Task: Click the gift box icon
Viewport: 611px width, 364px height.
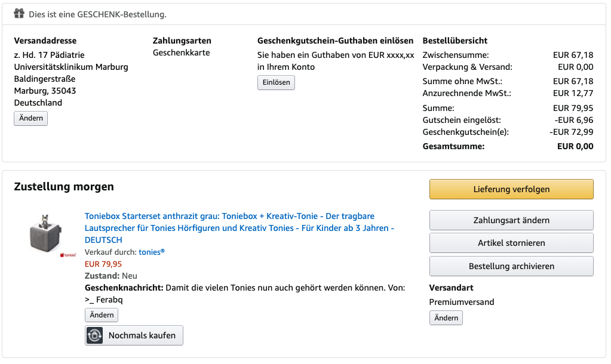Action: 19,14
